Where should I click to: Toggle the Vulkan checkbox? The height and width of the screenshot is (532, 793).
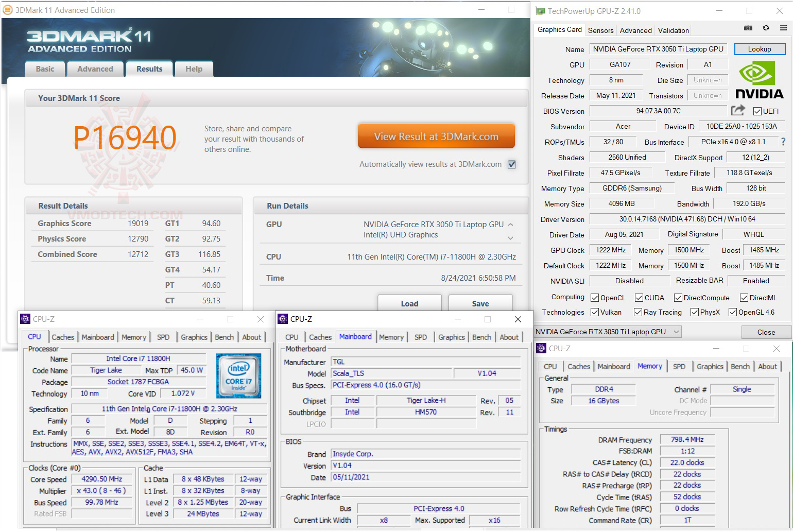click(x=595, y=312)
